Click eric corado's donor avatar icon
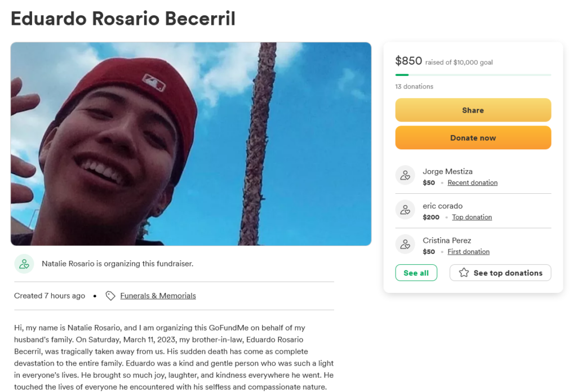Screen dimensions: 577x392 (405, 210)
